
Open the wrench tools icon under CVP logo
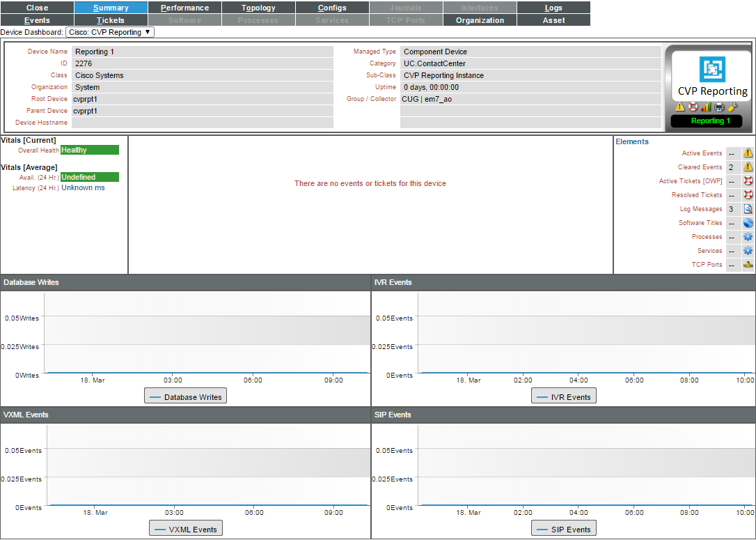point(732,107)
